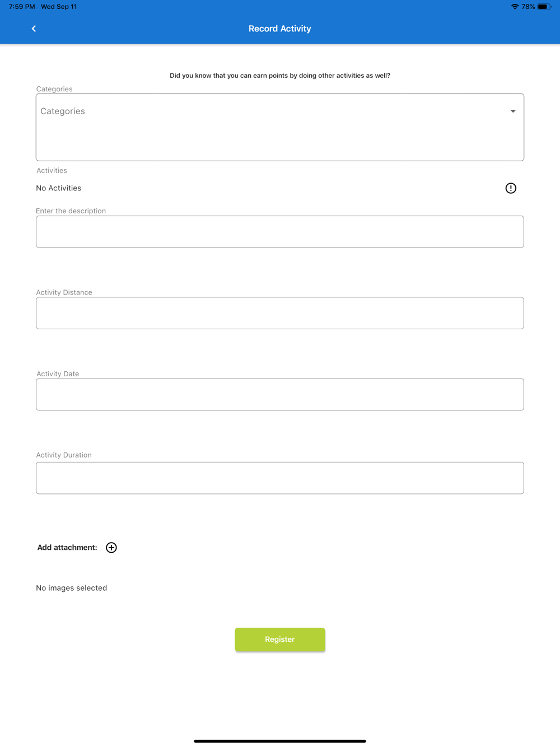560x747 pixels.
Task: Tap the earn points tip message
Action: click(280, 76)
